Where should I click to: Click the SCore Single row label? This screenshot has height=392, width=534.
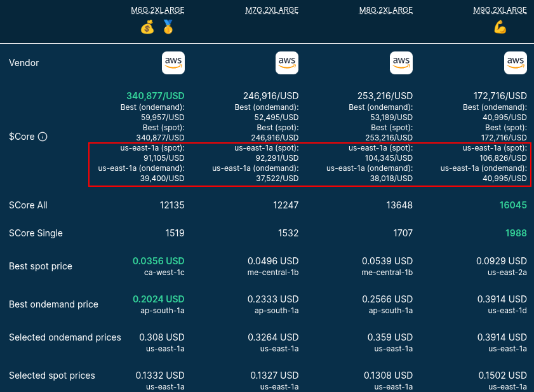tap(36, 233)
